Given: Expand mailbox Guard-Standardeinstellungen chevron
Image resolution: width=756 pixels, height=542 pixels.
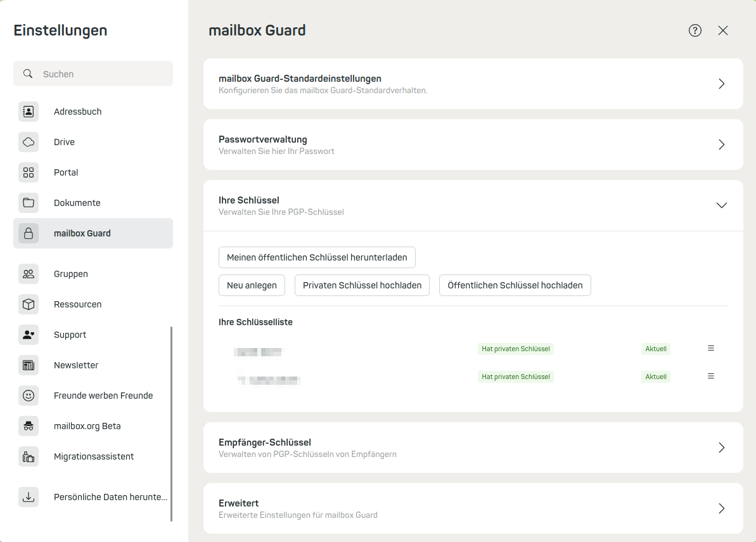Looking at the screenshot, I should pos(721,84).
